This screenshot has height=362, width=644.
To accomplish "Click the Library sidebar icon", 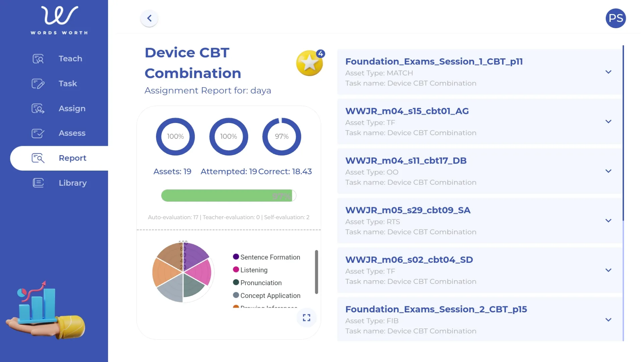I will point(38,183).
